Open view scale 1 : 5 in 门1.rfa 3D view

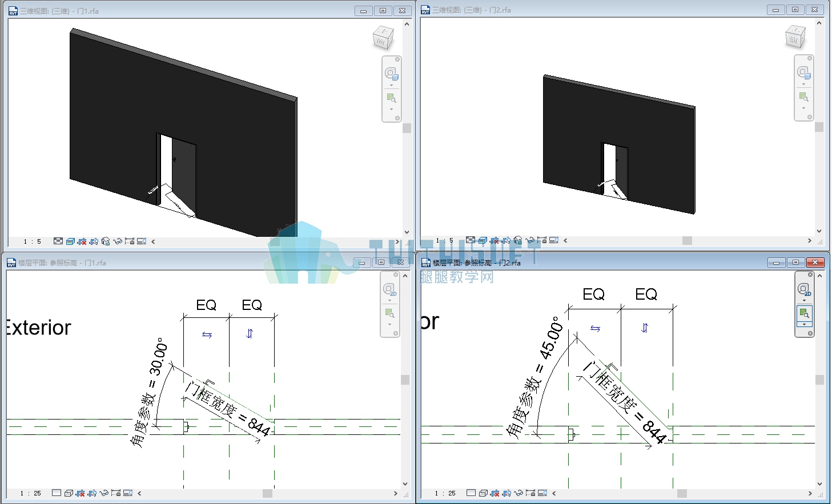[32, 241]
